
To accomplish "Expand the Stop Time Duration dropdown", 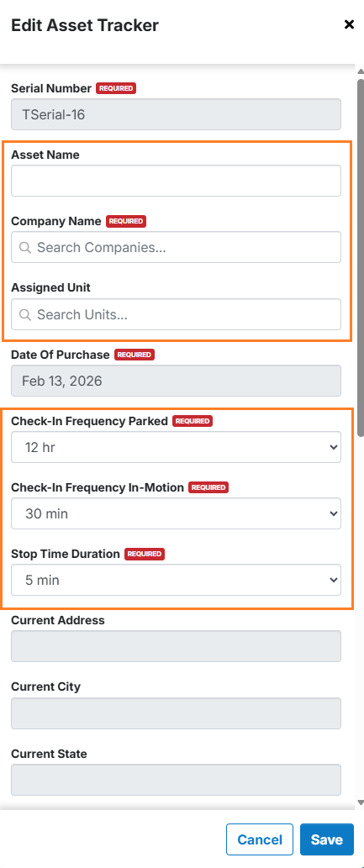I will tap(177, 580).
